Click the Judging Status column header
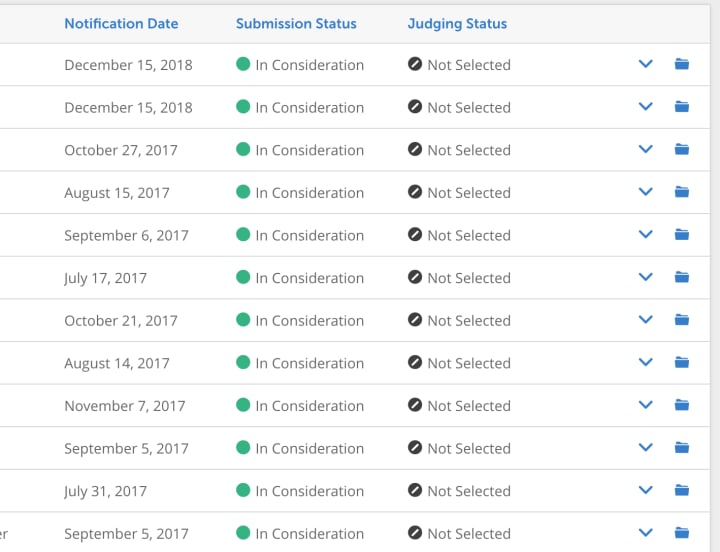Viewport: 720px width, 552px height. (457, 23)
